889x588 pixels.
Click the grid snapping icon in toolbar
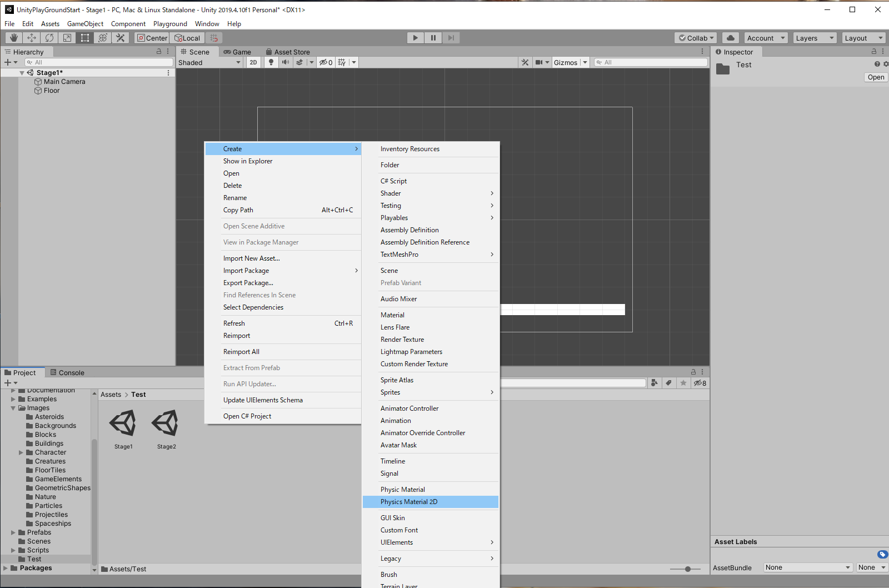(x=214, y=38)
